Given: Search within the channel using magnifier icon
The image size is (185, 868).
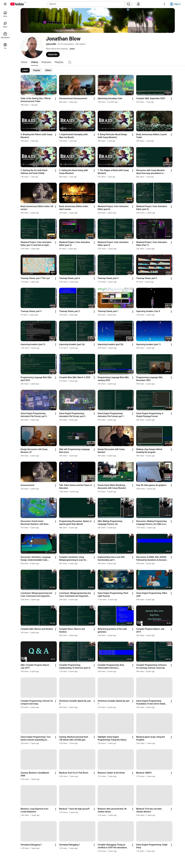Looking at the screenshot, I should coord(70,62).
